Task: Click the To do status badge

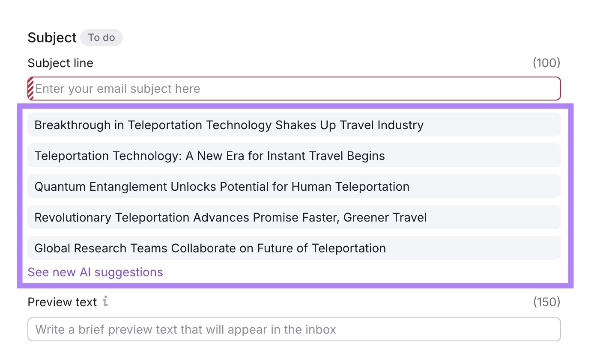Action: coord(101,38)
